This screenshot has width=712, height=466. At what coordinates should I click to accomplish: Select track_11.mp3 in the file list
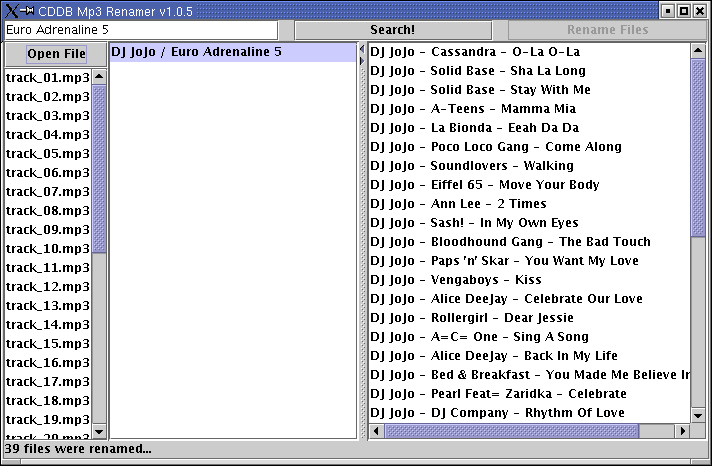click(x=48, y=268)
